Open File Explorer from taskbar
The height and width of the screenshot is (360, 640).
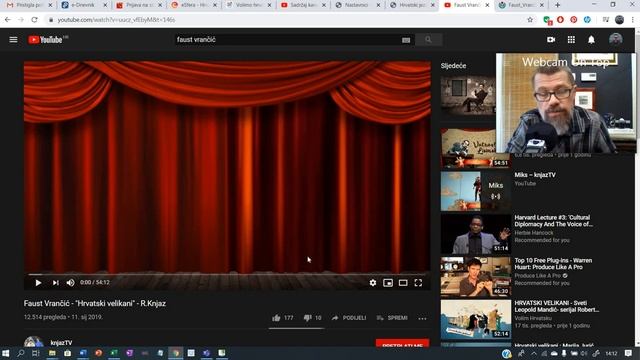[x=52, y=353]
